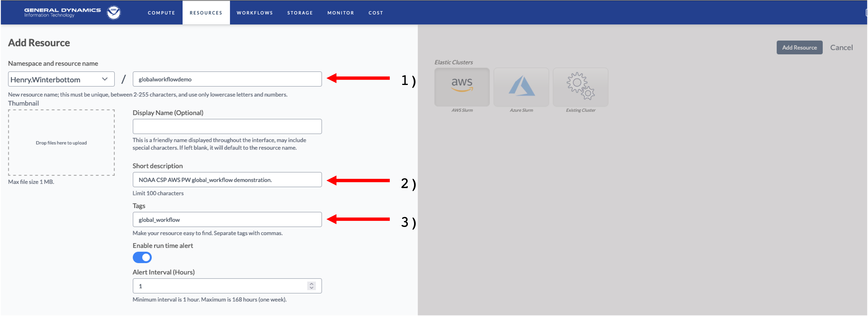Click the resource name field globalworkflowdemo
This screenshot has height=316, width=868.
227,79
